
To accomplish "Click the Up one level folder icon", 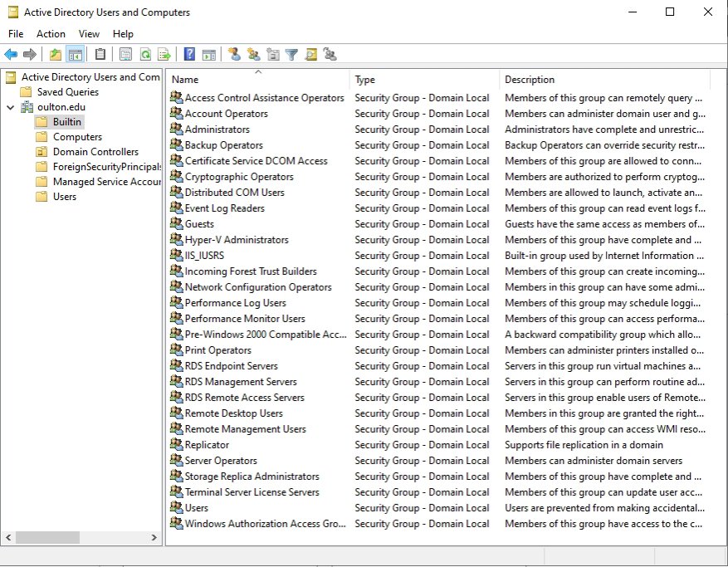I will pos(56,55).
